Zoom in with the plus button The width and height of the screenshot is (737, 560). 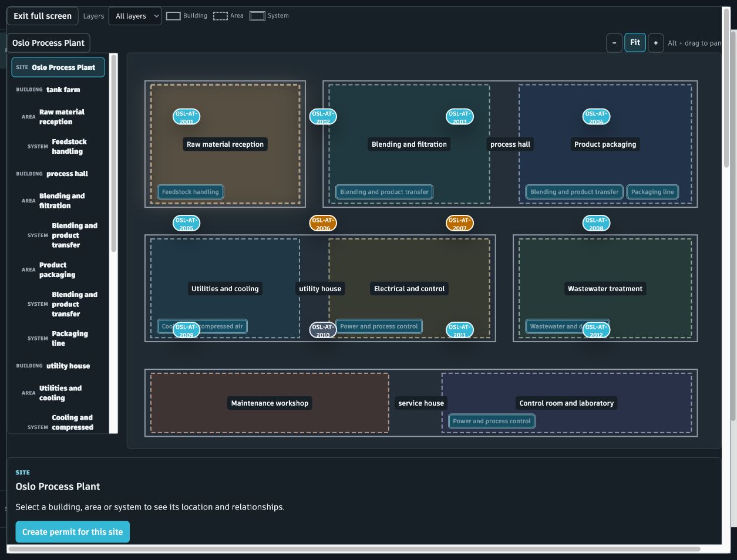tap(656, 43)
